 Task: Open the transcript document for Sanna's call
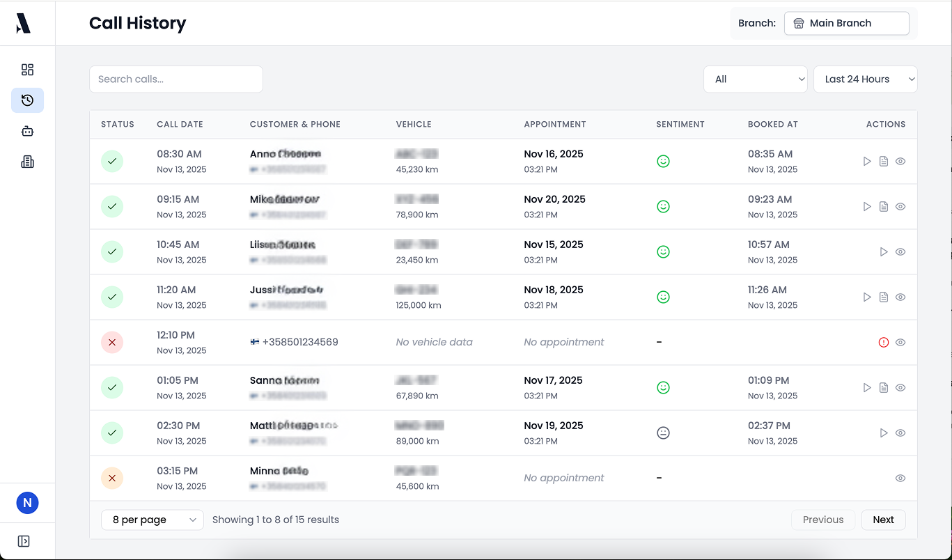point(884,387)
